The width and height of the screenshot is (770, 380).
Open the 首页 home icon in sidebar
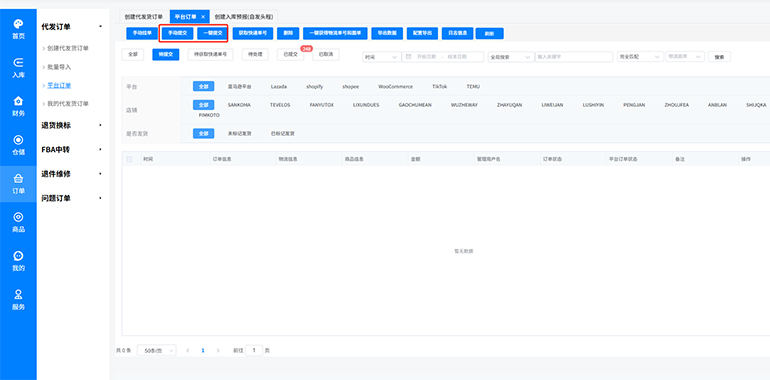point(18,29)
